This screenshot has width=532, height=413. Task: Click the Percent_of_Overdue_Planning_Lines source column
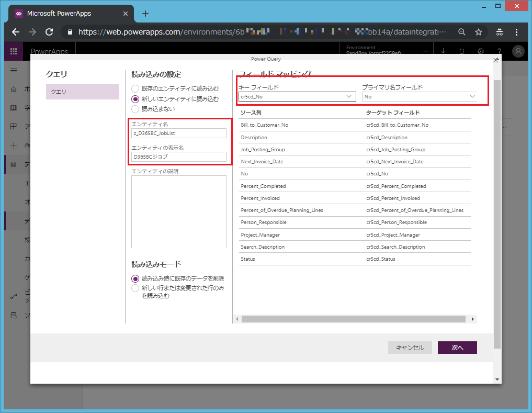point(282,210)
